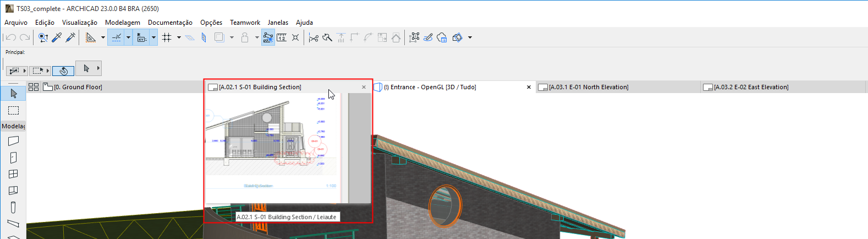Screen dimensions: 868x239
Task: Open the Visualização menu
Action: tap(80, 23)
